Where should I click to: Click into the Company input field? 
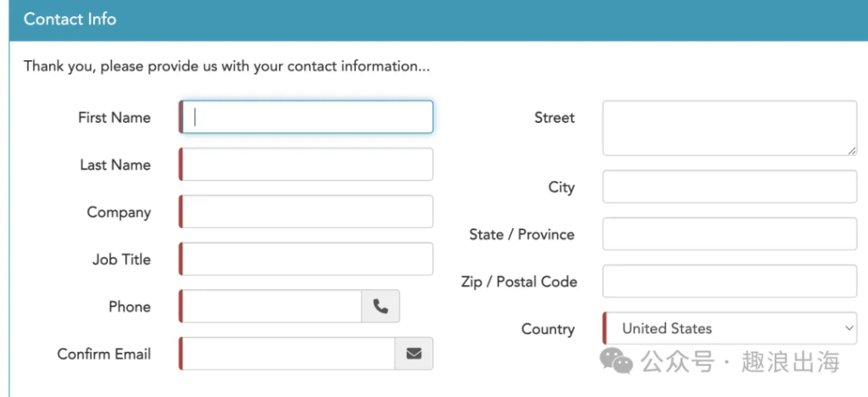pos(306,211)
